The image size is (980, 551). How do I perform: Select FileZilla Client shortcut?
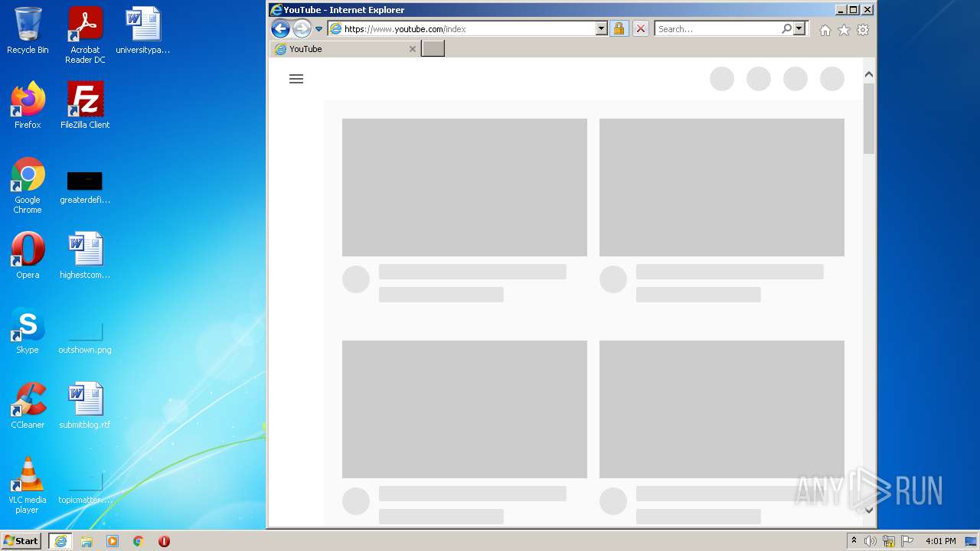(x=85, y=106)
